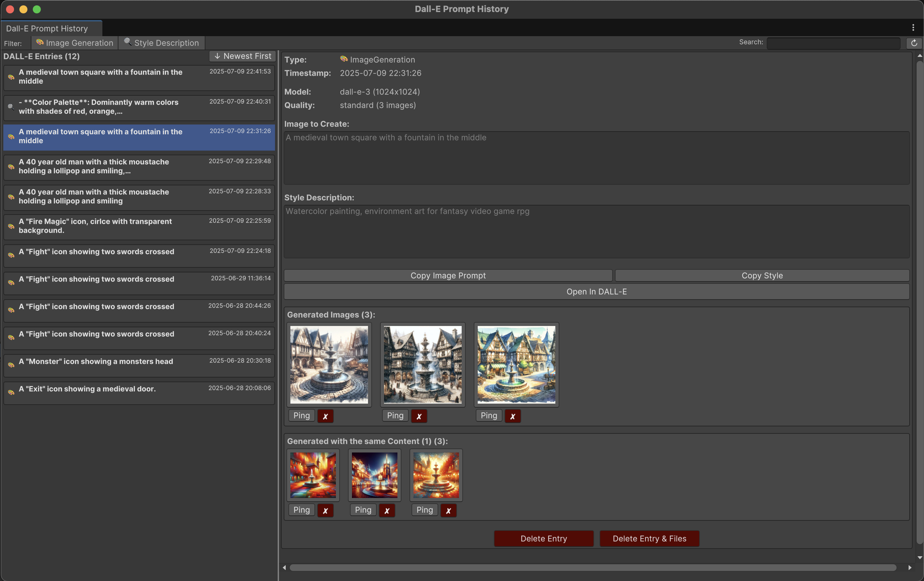
Task: Click the refresh icon next to search
Action: (x=914, y=43)
